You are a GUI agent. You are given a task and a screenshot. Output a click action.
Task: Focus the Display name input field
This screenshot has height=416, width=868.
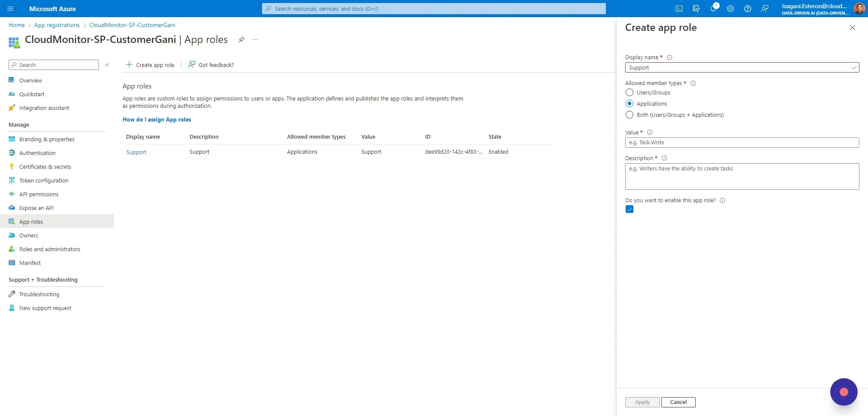tap(742, 67)
